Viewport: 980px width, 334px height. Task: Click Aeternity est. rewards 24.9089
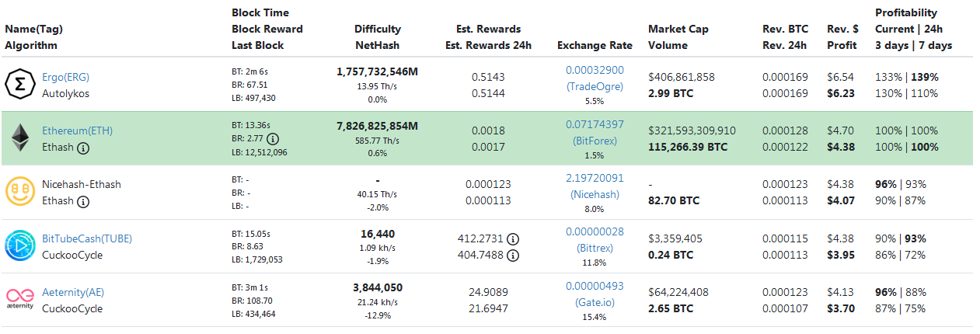tap(489, 292)
